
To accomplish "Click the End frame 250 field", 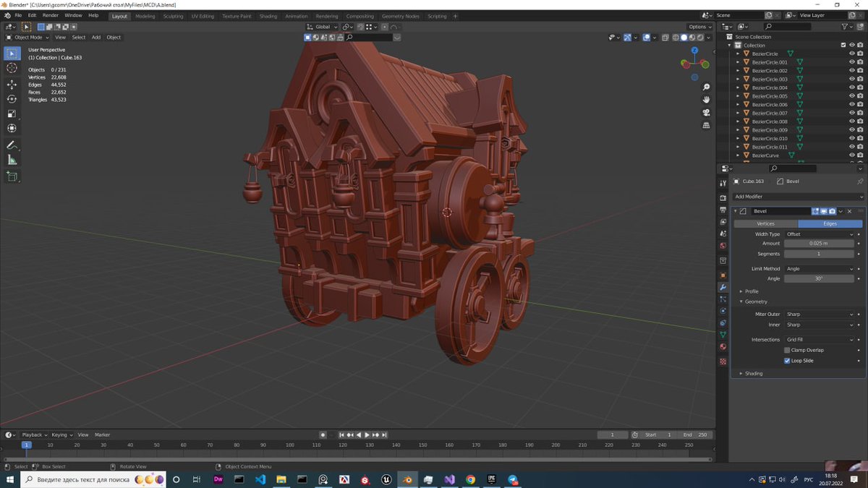I will [695, 435].
